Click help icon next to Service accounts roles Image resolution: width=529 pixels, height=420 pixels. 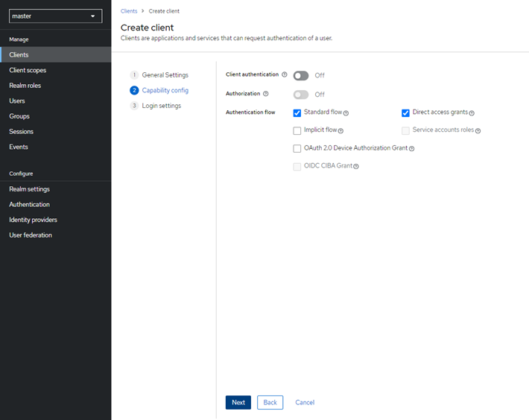[x=478, y=131]
